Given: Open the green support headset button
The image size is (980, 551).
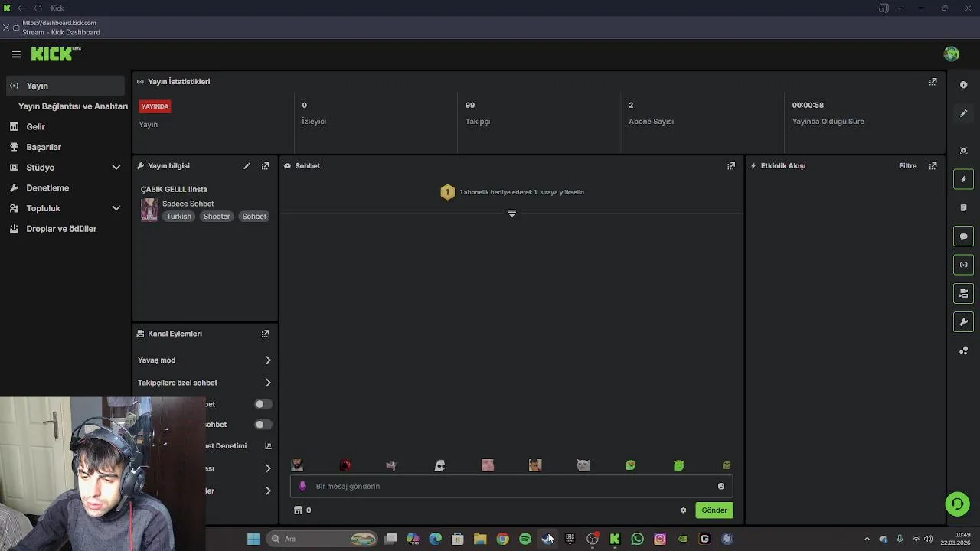Looking at the screenshot, I should click(x=957, y=504).
